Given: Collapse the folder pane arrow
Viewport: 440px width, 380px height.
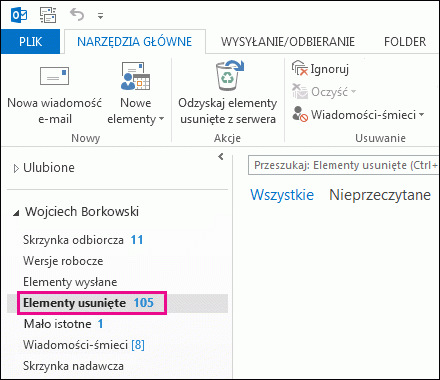Looking at the screenshot, I should (221, 156).
